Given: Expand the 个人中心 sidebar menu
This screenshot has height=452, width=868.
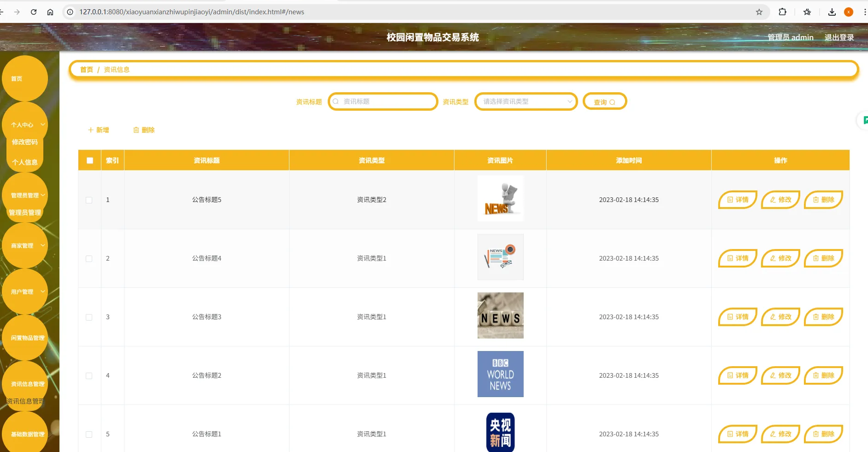Looking at the screenshot, I should tap(25, 125).
